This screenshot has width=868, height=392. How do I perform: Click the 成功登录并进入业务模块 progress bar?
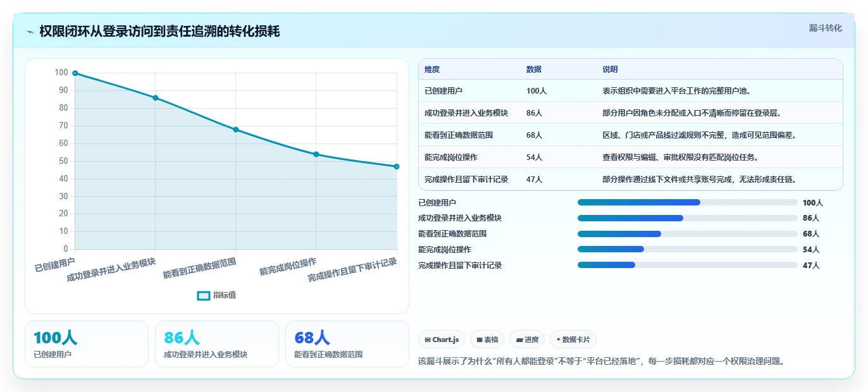[x=687, y=218]
